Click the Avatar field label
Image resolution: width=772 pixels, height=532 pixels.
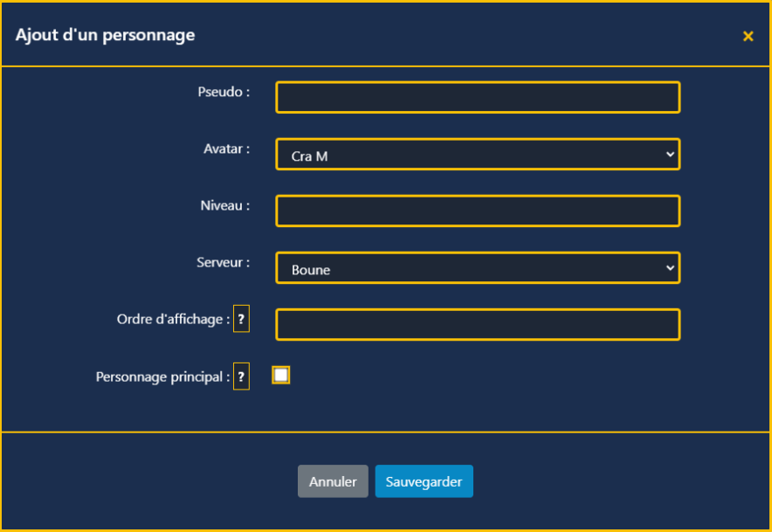coord(226,149)
